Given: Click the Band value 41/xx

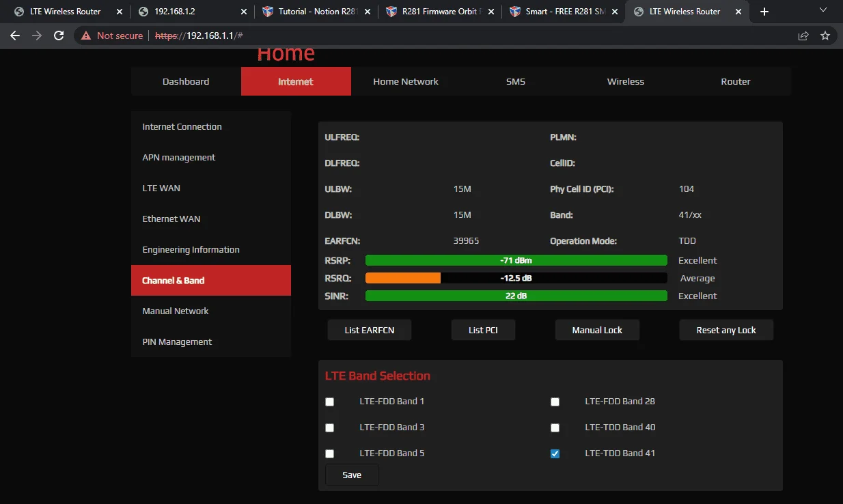Looking at the screenshot, I should pos(690,215).
